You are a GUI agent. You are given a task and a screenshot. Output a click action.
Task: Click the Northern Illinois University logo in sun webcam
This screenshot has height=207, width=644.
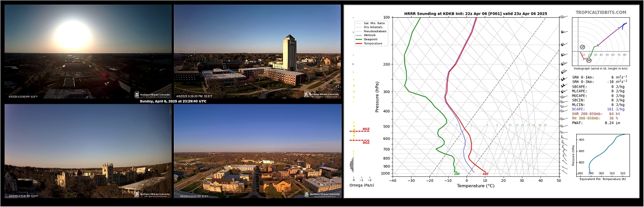coord(152,95)
